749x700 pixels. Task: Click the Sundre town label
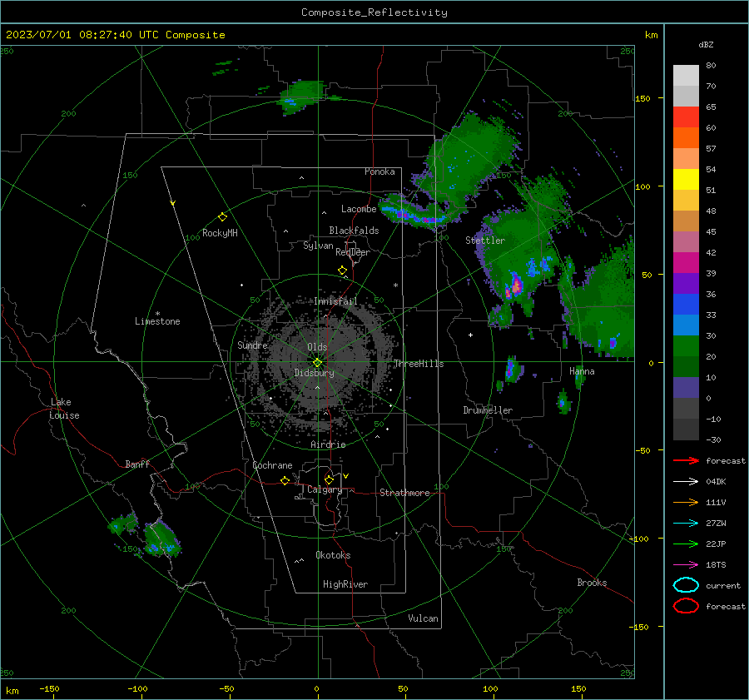pyautogui.click(x=252, y=345)
